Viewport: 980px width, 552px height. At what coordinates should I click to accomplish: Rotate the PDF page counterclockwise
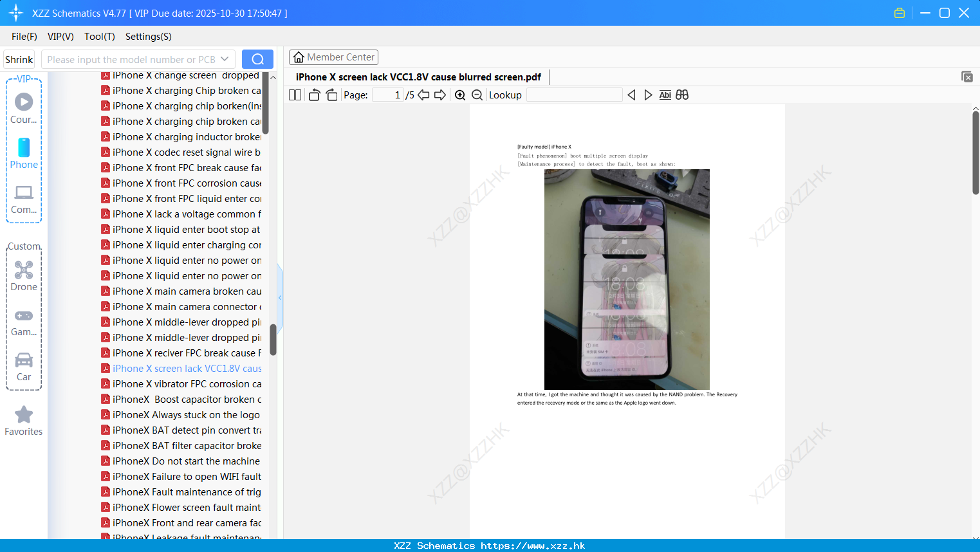(314, 95)
